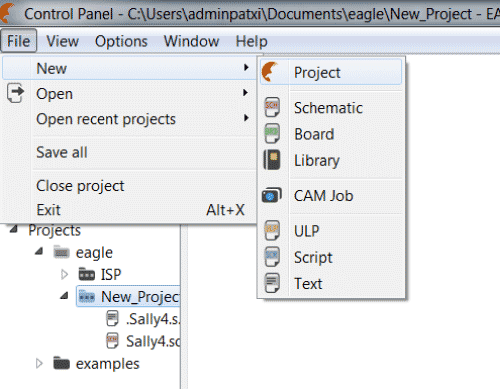Viewport: 500px width, 389px height.
Task: Expand the examples folder
Action: point(39,364)
